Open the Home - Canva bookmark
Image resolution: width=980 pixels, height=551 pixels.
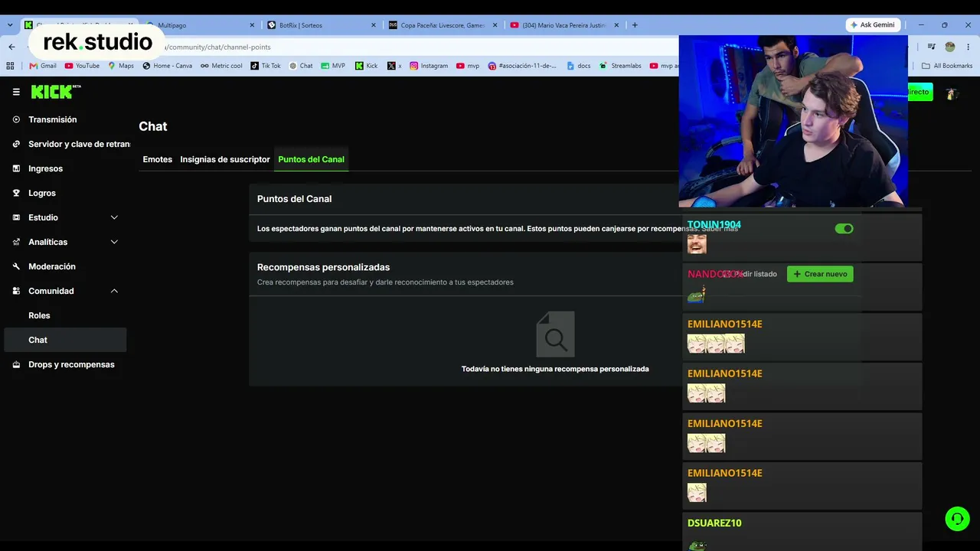pos(168,66)
